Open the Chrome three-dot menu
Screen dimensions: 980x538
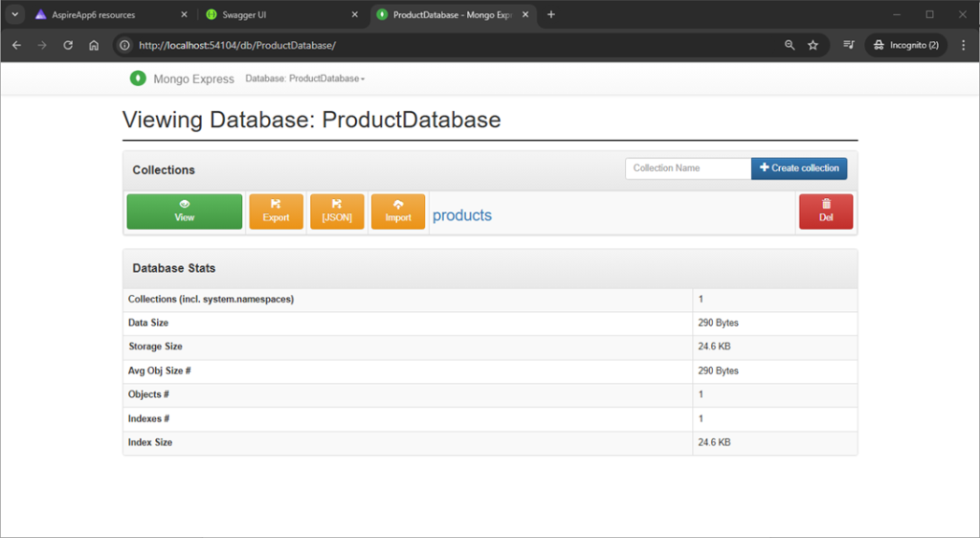[963, 45]
